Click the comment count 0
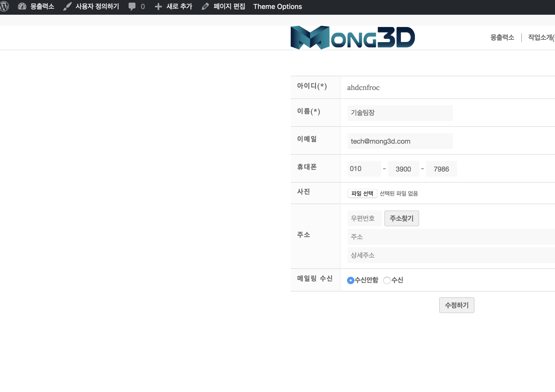Viewport: 555px width, 392px height. 143,7
